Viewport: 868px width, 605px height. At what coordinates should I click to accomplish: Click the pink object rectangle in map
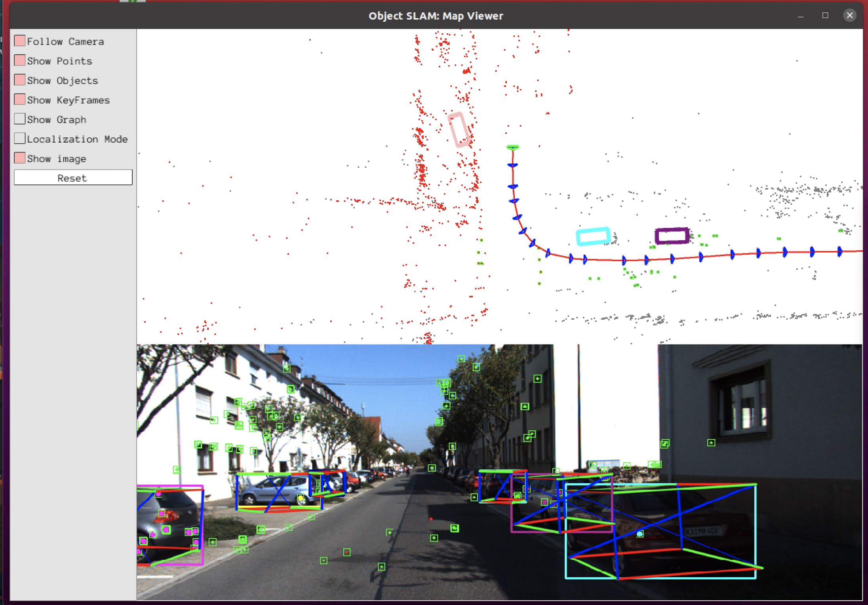click(x=459, y=129)
